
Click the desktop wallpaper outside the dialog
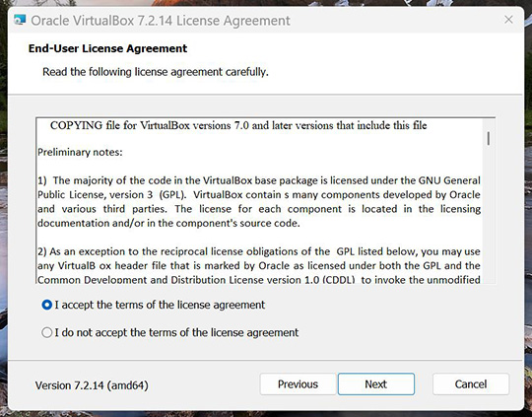(x=528, y=204)
